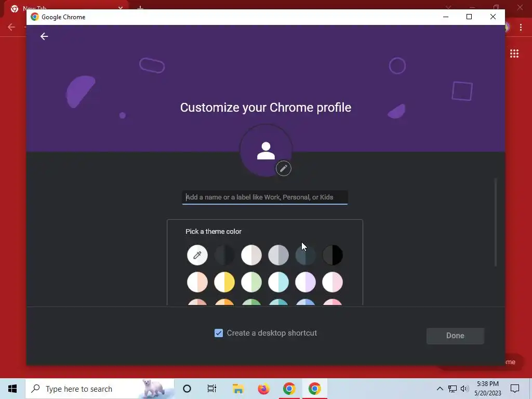
Task: Close the Google Chrome profile dialog
Action: click(x=493, y=17)
